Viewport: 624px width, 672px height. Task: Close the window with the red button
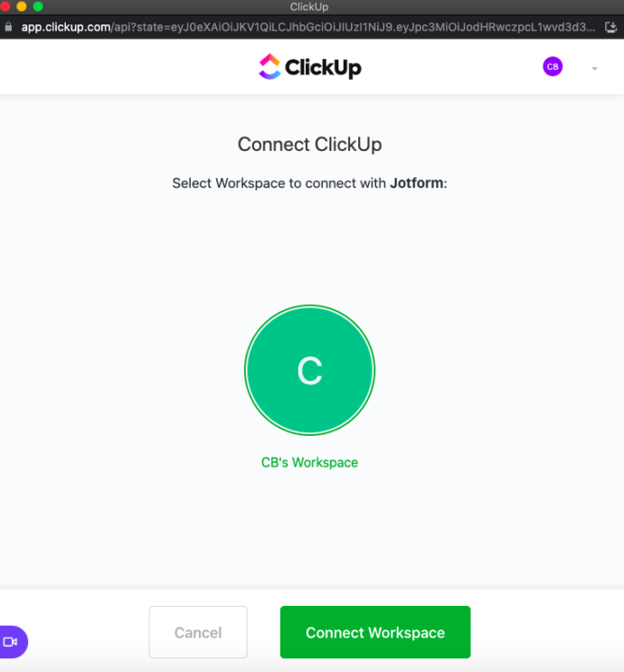tap(5, 6)
